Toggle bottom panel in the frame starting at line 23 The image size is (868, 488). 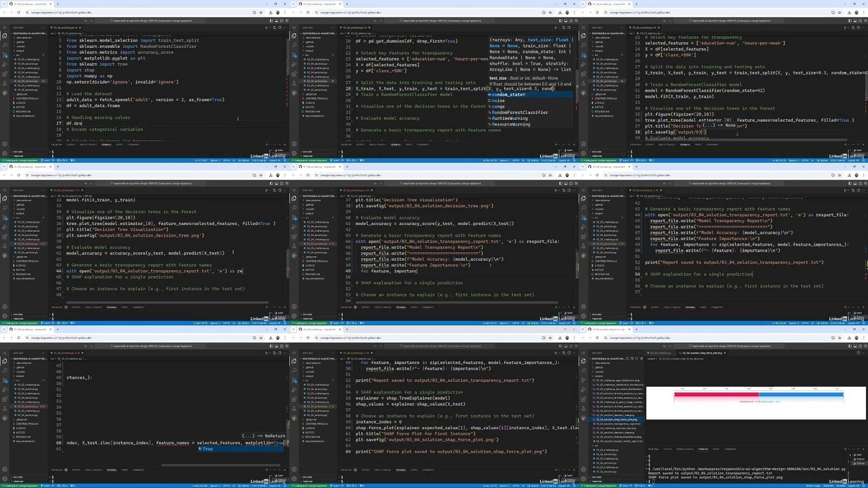(854, 21)
